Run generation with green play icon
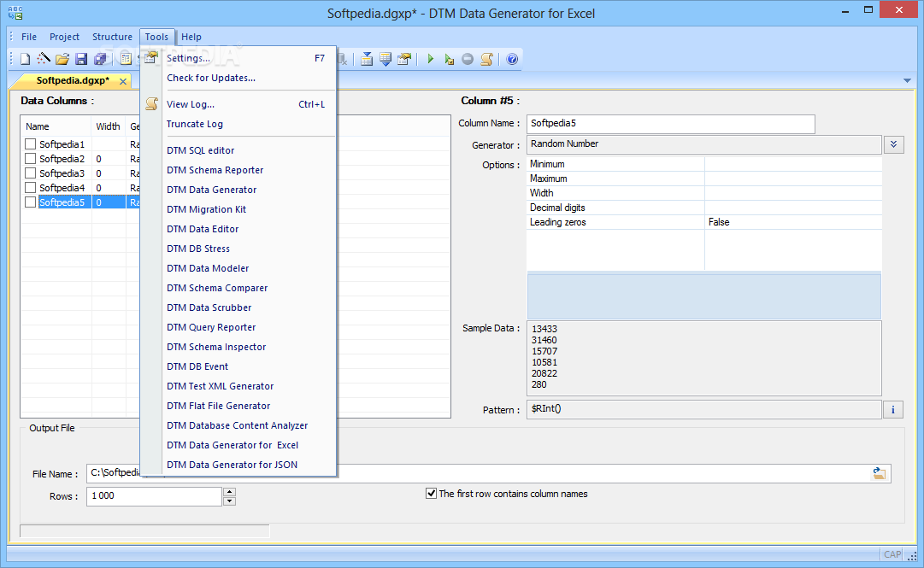This screenshot has width=924, height=568. (430, 59)
